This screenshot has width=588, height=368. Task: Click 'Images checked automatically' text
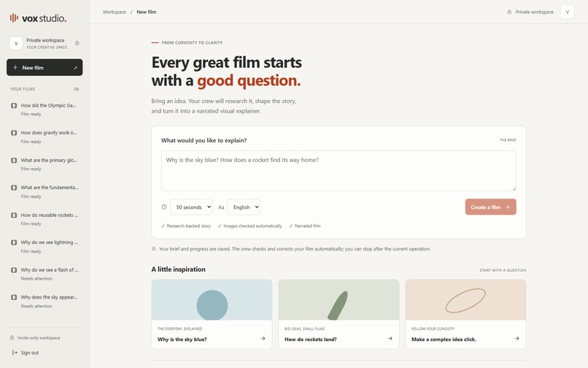click(252, 226)
